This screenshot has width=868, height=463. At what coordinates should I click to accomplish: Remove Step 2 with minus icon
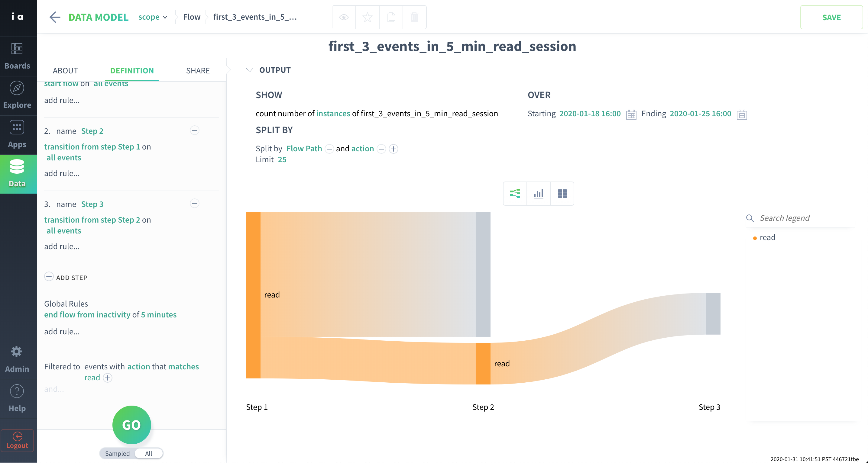tap(194, 130)
